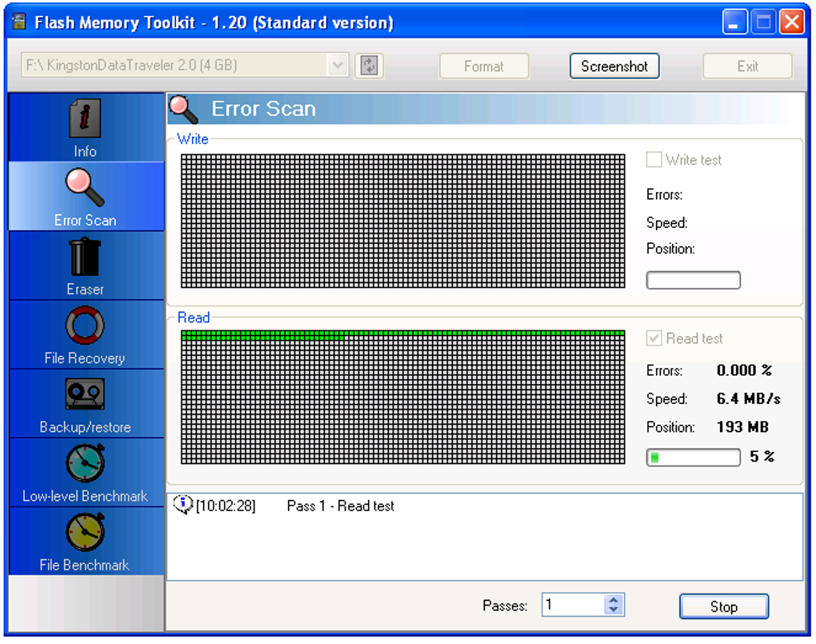
Task: Click the Read progress bar
Action: [x=693, y=458]
